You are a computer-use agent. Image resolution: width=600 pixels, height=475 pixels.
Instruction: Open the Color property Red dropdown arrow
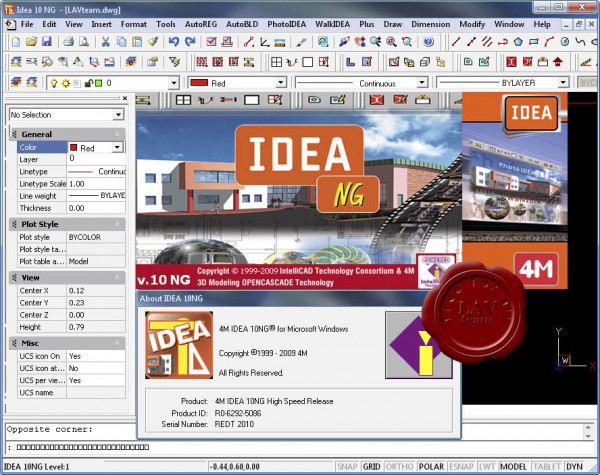[117, 147]
